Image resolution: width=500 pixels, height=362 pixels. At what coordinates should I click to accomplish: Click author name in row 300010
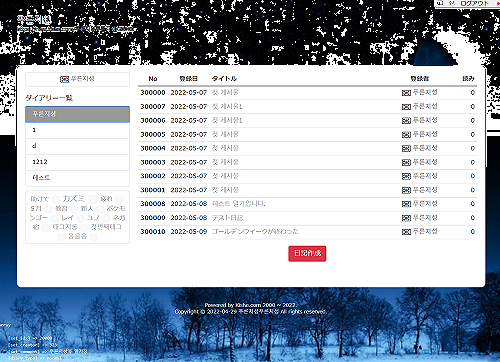[425, 232]
